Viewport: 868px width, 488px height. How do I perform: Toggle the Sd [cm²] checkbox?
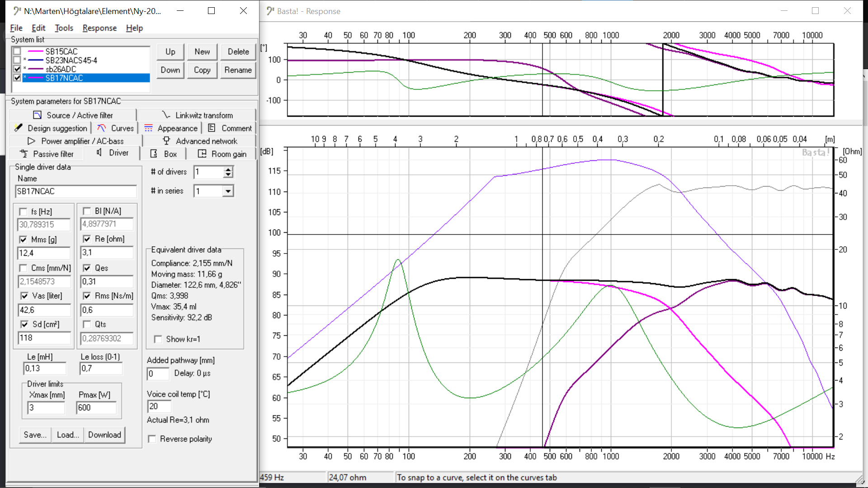click(24, 324)
